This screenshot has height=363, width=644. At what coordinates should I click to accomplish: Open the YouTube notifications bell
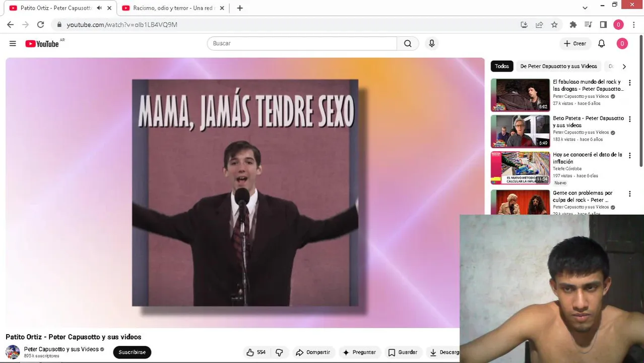601,43
